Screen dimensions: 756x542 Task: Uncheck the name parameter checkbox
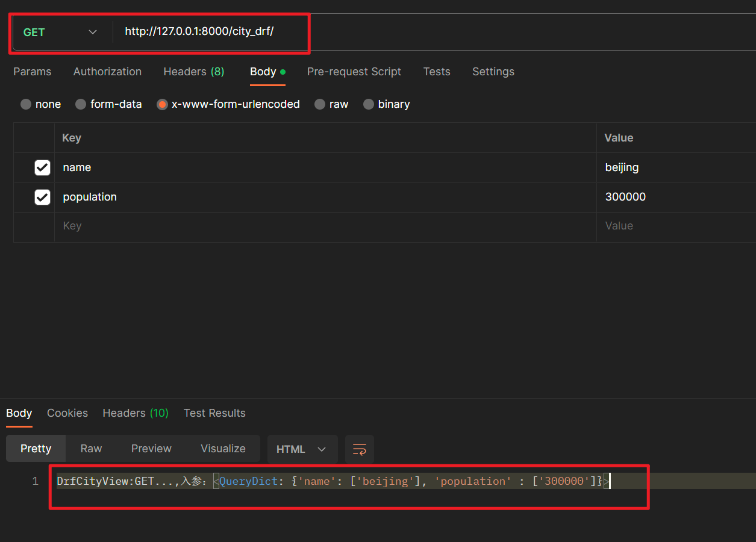[42, 167]
